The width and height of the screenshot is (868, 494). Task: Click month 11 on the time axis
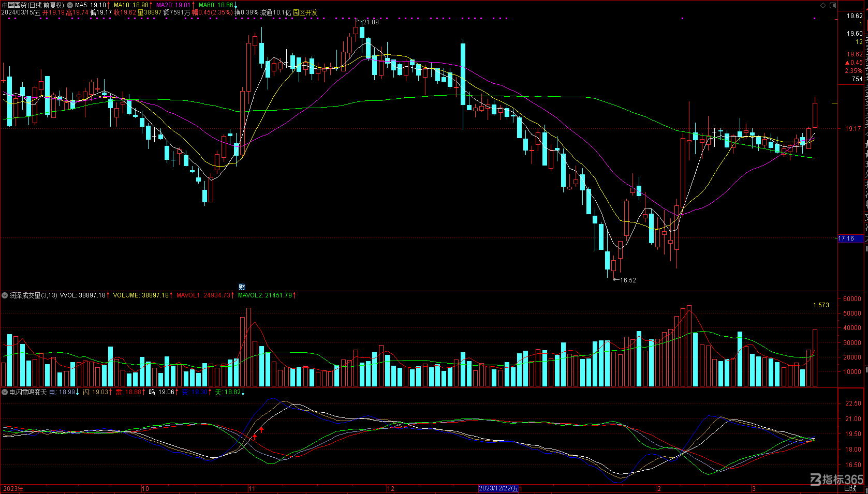[252, 488]
